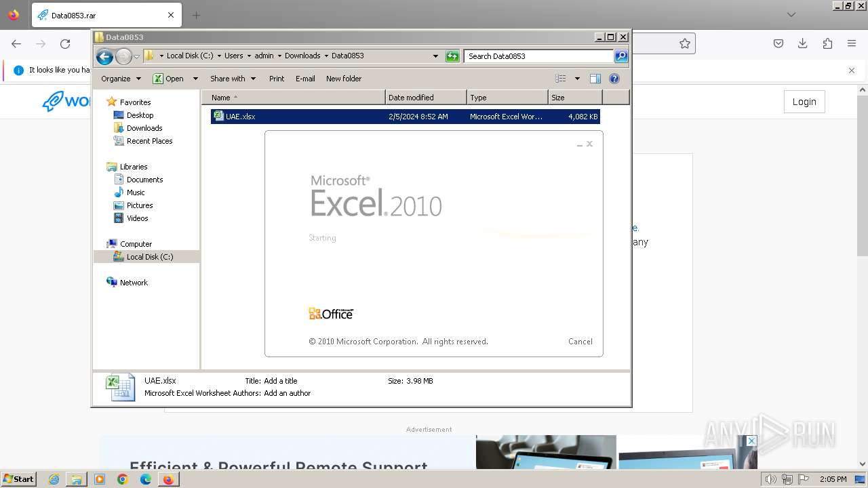Focus the Search Data0853 field
This screenshot has width=868, height=488.
coord(539,56)
